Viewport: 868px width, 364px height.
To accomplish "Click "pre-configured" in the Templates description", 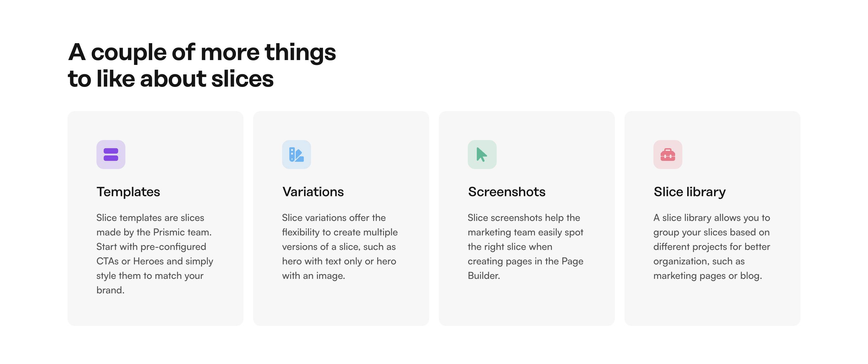I will coord(173,247).
